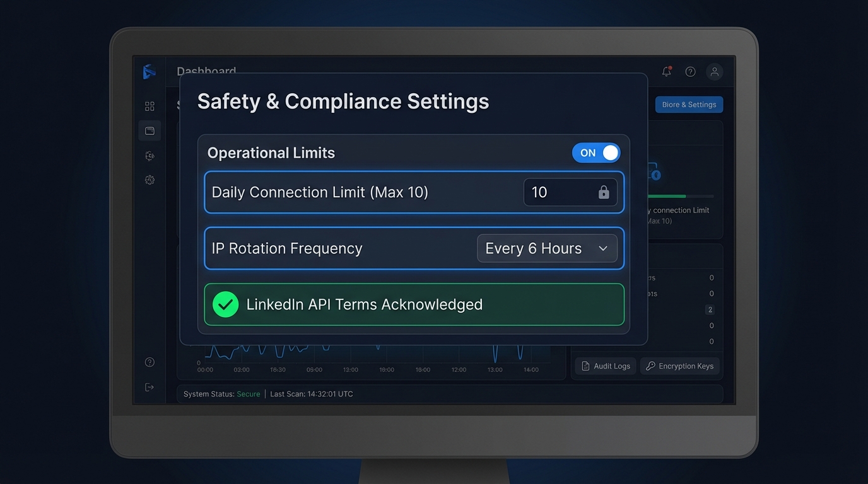The height and width of the screenshot is (484, 868).
Task: Open the notifications bell
Action: pyautogui.click(x=666, y=72)
